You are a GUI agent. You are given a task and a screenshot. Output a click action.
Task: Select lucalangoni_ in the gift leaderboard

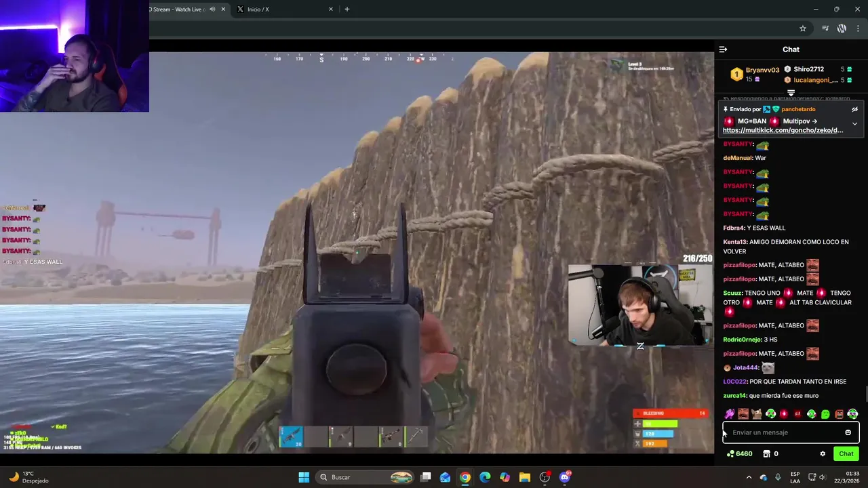(x=816, y=80)
